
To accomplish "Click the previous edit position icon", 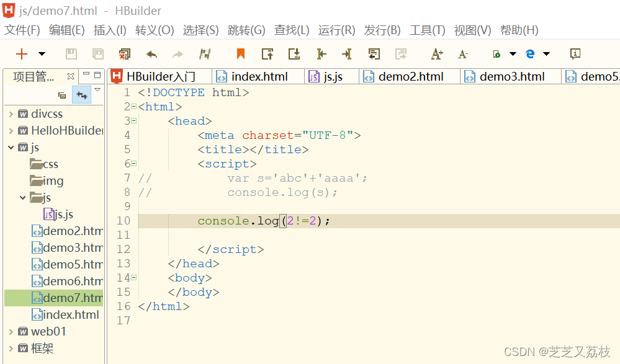I will point(374,54).
